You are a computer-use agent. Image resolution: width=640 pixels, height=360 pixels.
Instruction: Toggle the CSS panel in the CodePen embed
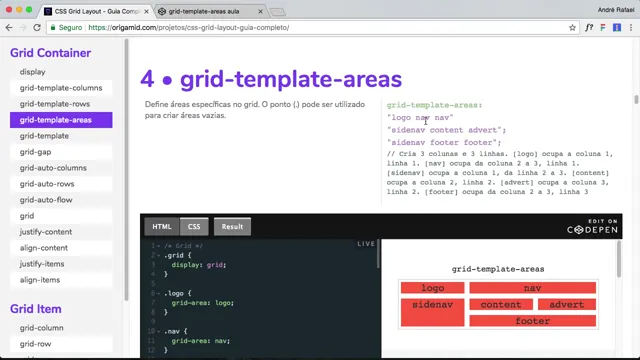[194, 227]
